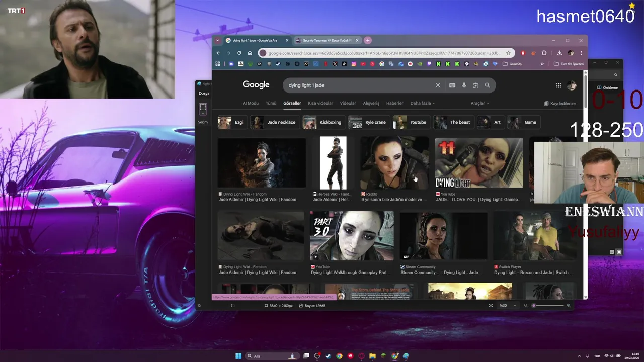Bookmark this page with star icon
Image resolution: width=644 pixels, height=362 pixels.
508,53
